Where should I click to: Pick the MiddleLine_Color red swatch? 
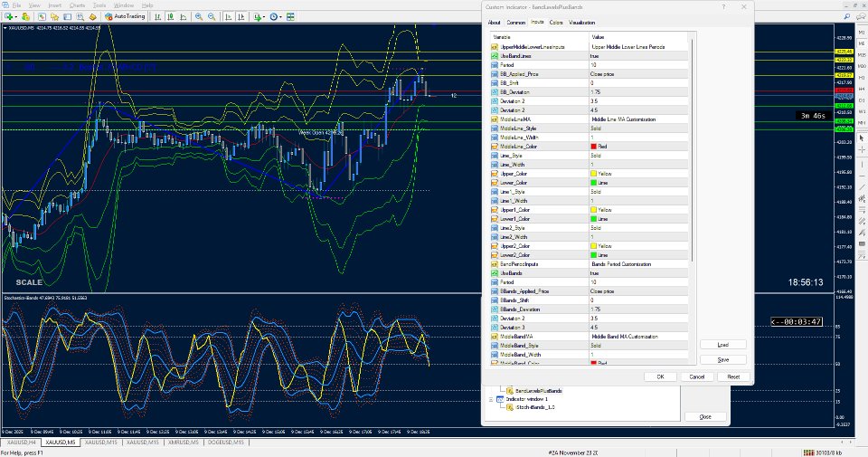593,146
